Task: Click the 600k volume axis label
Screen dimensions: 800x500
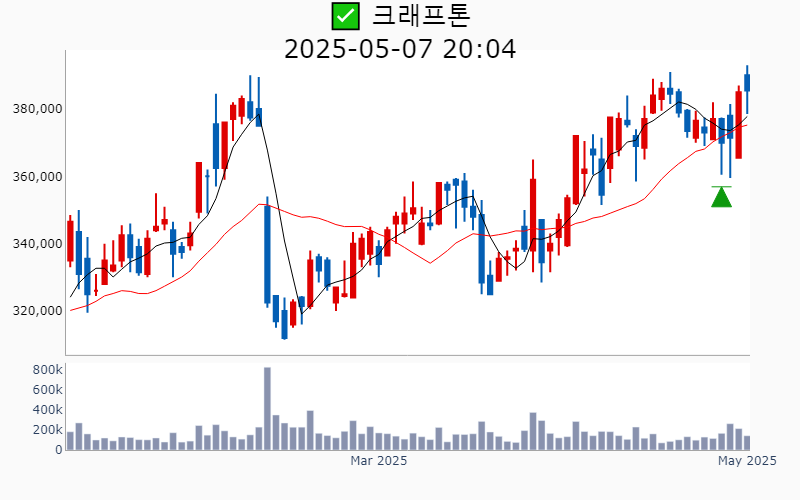Action: click(x=47, y=390)
